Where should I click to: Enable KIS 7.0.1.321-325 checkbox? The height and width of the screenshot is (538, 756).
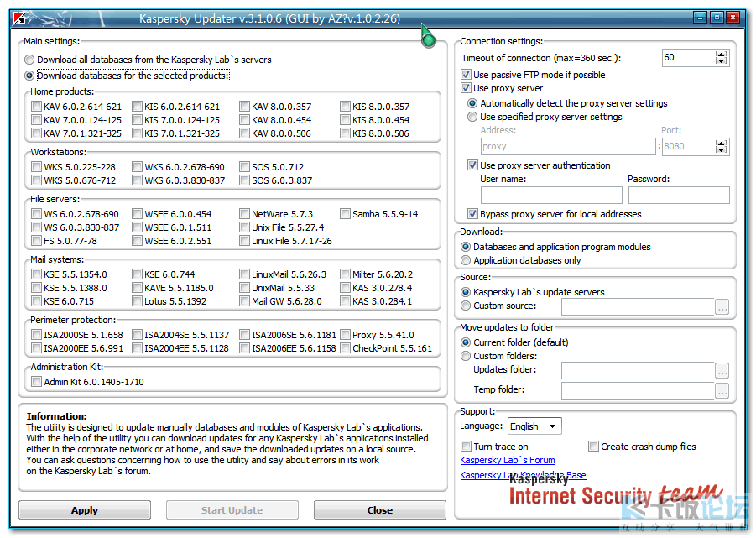[x=137, y=133]
